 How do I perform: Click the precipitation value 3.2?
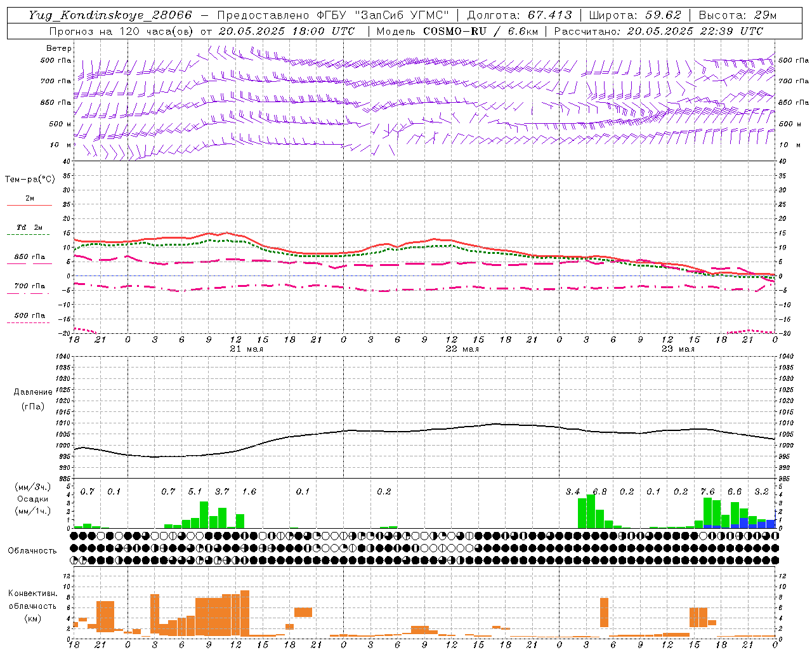(761, 491)
